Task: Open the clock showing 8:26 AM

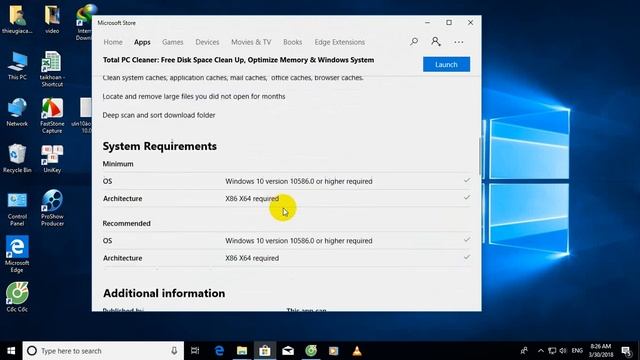Action: [x=601, y=351]
